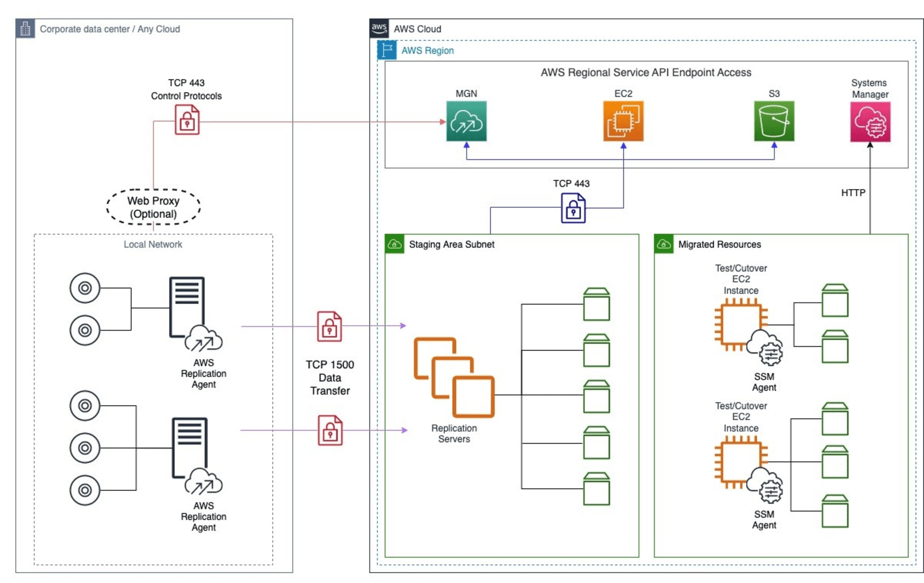Select the "Local Network" label
Image resolution: width=924 pixels, height=583 pixels.
153,244
